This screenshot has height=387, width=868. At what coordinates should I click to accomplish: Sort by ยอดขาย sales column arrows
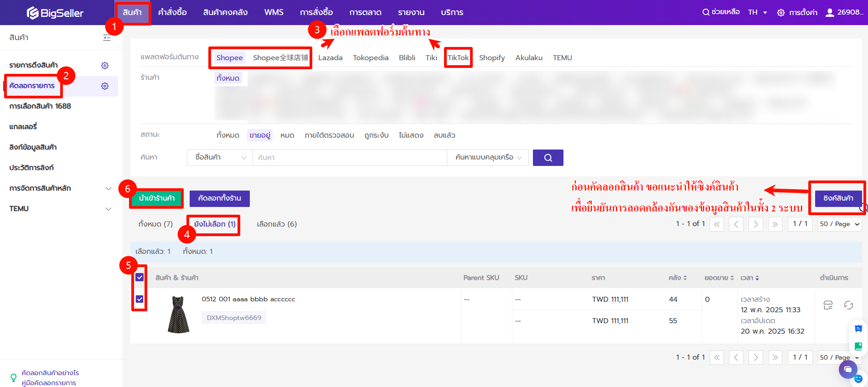click(732, 278)
